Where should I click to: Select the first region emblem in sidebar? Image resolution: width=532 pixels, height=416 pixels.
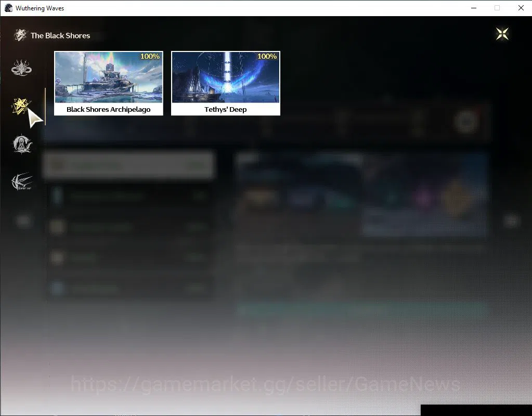[21, 68]
